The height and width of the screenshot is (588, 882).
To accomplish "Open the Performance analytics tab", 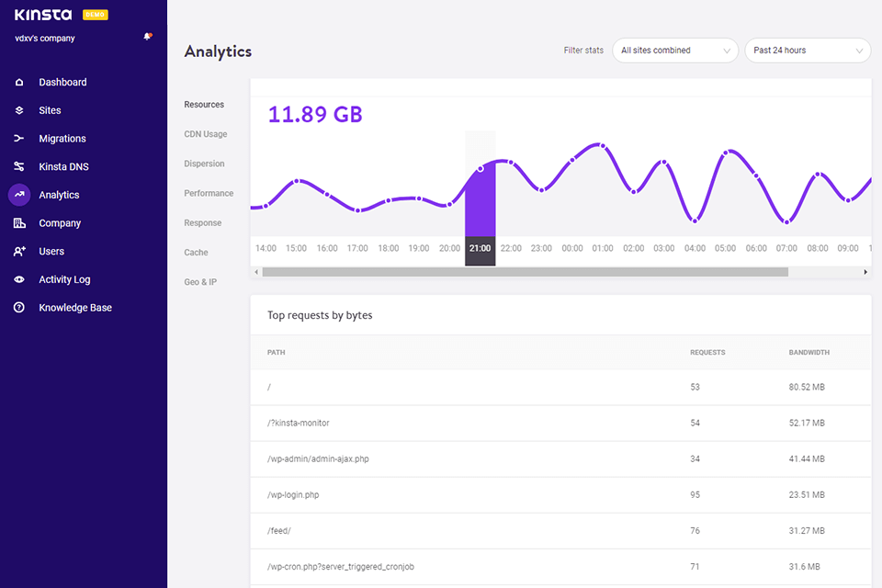I will pos(209,193).
